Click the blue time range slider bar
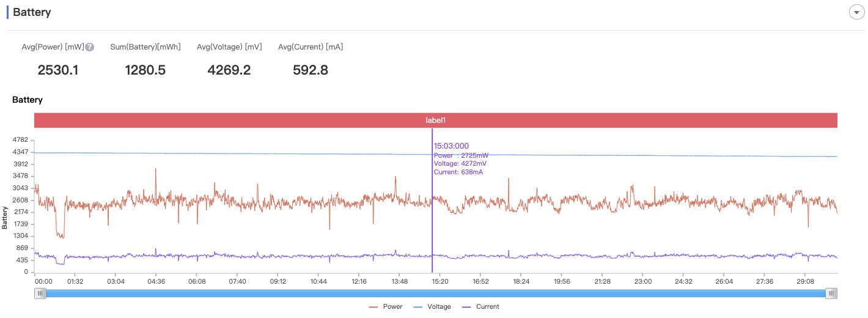The height and width of the screenshot is (318, 868). pos(436,294)
